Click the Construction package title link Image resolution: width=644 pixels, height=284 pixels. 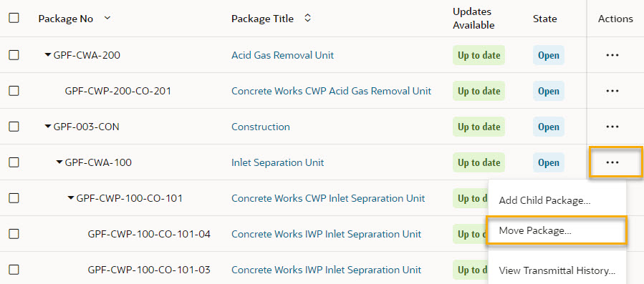coord(261,127)
